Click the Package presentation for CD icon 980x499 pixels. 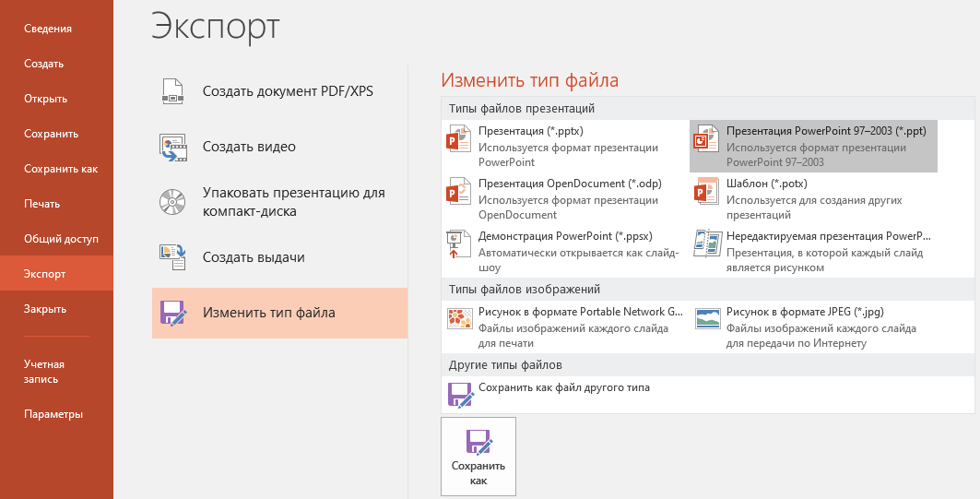173,202
